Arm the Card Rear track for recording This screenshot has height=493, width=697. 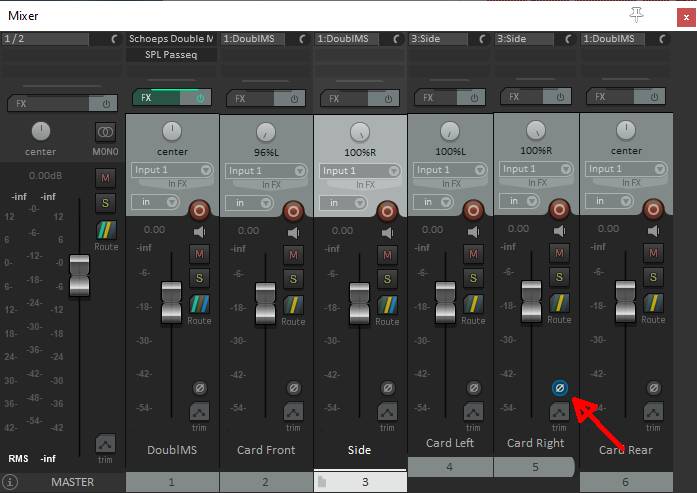[653, 210]
